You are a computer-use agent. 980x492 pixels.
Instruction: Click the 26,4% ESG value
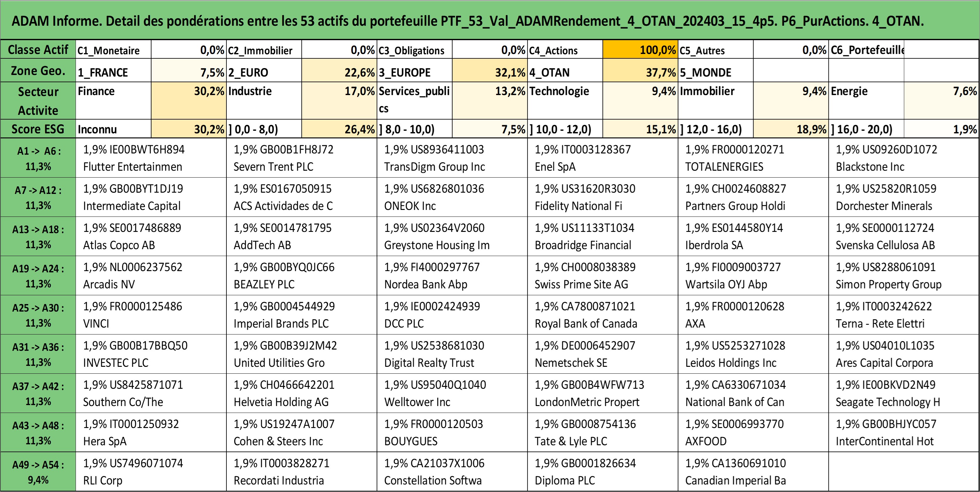click(x=339, y=129)
